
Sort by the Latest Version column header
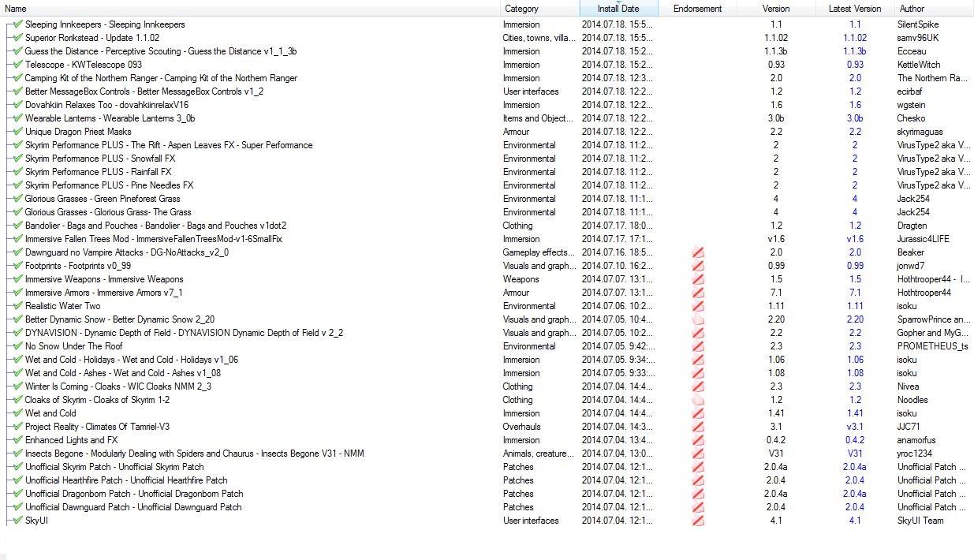[x=855, y=9]
